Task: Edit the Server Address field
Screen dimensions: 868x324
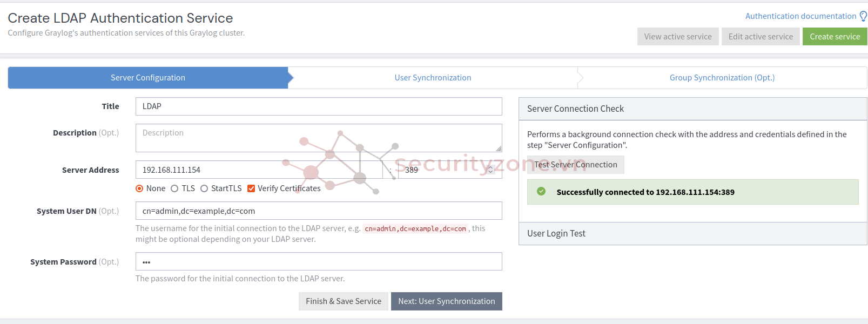Action: [259, 170]
